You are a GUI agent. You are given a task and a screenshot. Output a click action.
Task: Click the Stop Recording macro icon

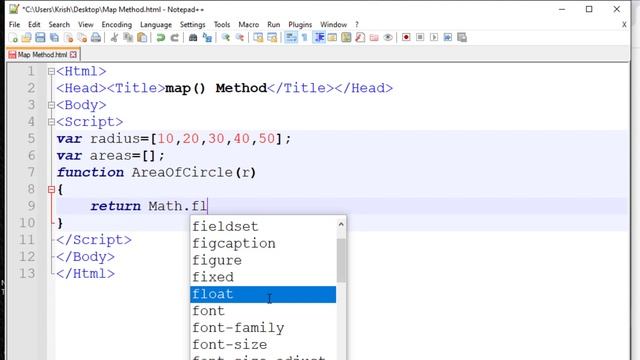[420, 38]
